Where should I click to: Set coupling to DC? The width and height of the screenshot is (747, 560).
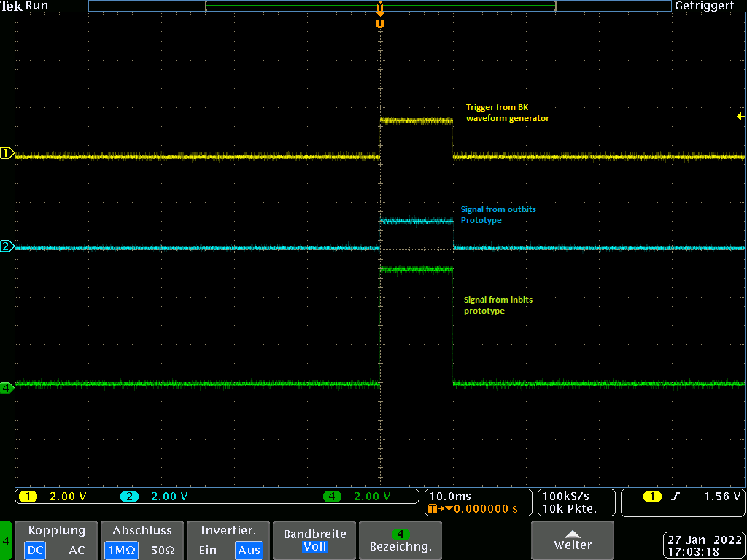point(35,551)
